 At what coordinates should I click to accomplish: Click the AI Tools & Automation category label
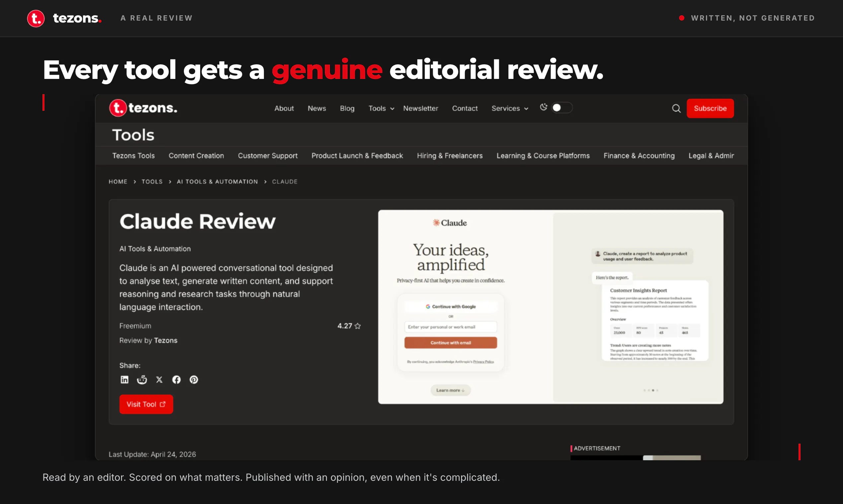(155, 249)
